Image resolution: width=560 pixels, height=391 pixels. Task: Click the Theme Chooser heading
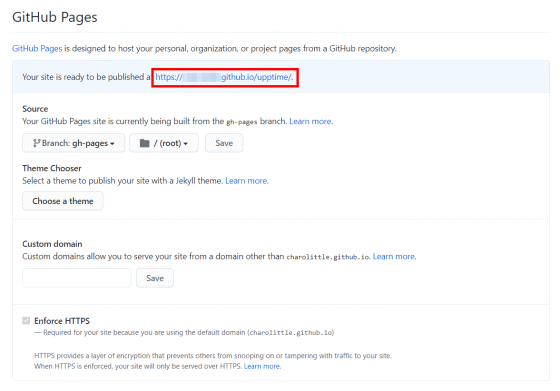[52, 168]
